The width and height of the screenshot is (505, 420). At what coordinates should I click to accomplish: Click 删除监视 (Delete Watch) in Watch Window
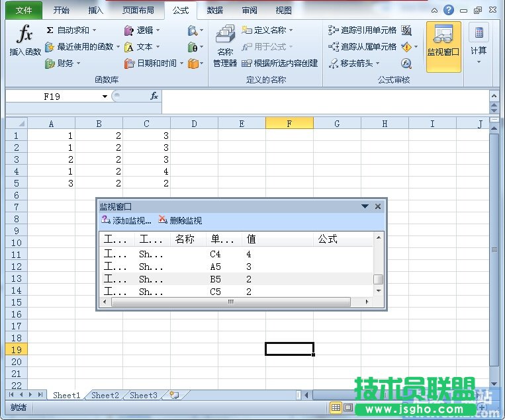coord(180,221)
